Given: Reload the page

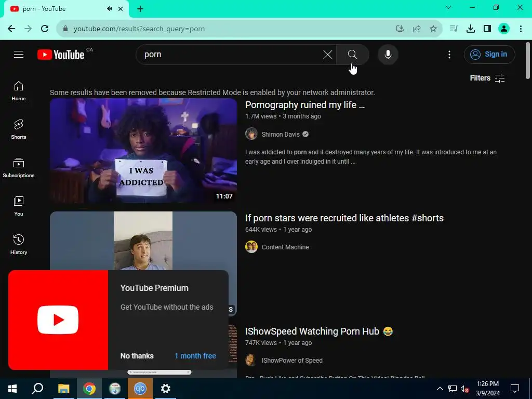Looking at the screenshot, I should coord(45,29).
